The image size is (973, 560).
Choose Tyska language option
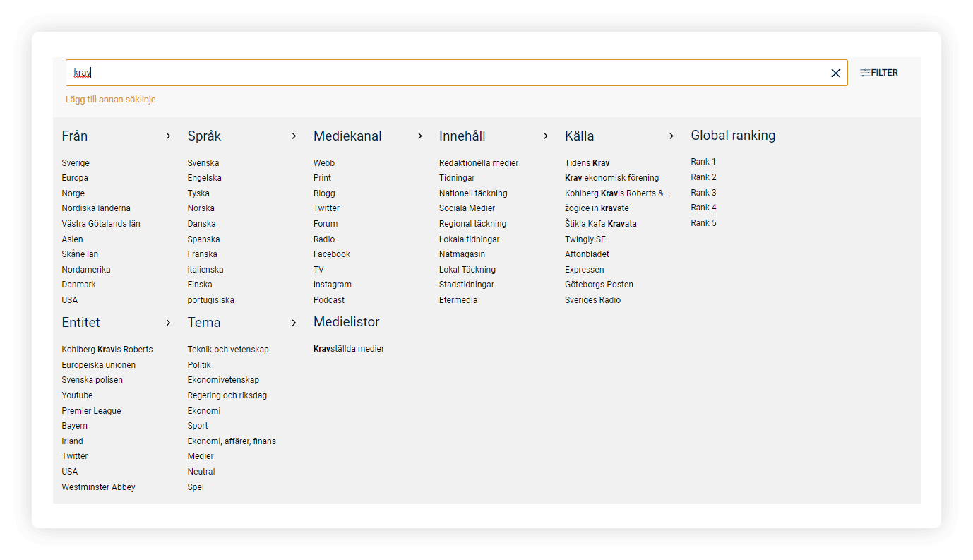198,193
